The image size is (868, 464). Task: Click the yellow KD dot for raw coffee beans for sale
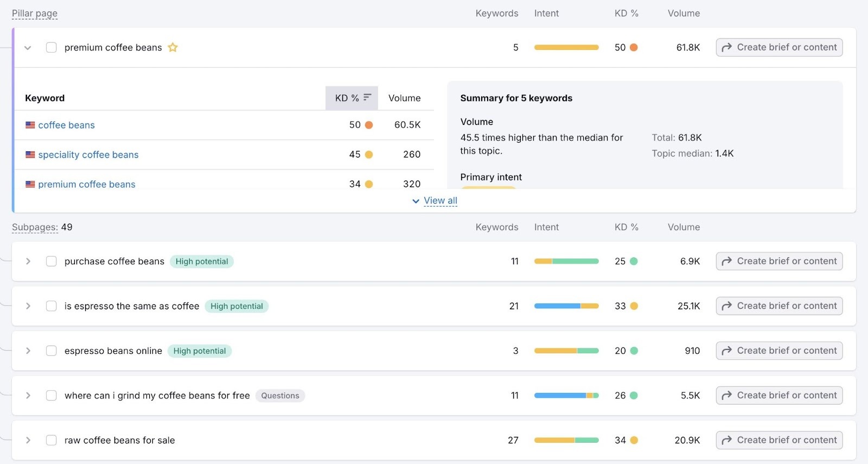coord(634,440)
